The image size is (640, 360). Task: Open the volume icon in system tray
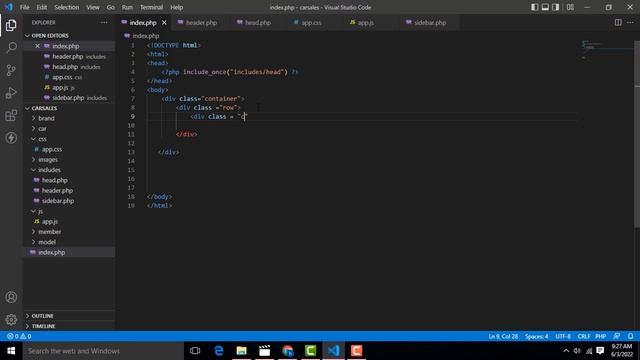tap(577, 351)
